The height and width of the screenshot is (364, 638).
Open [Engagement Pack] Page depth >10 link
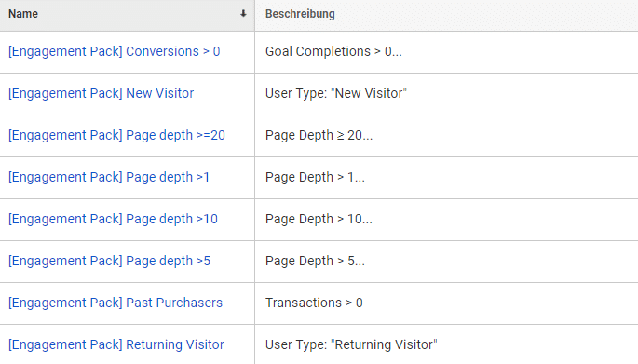pyautogui.click(x=113, y=219)
